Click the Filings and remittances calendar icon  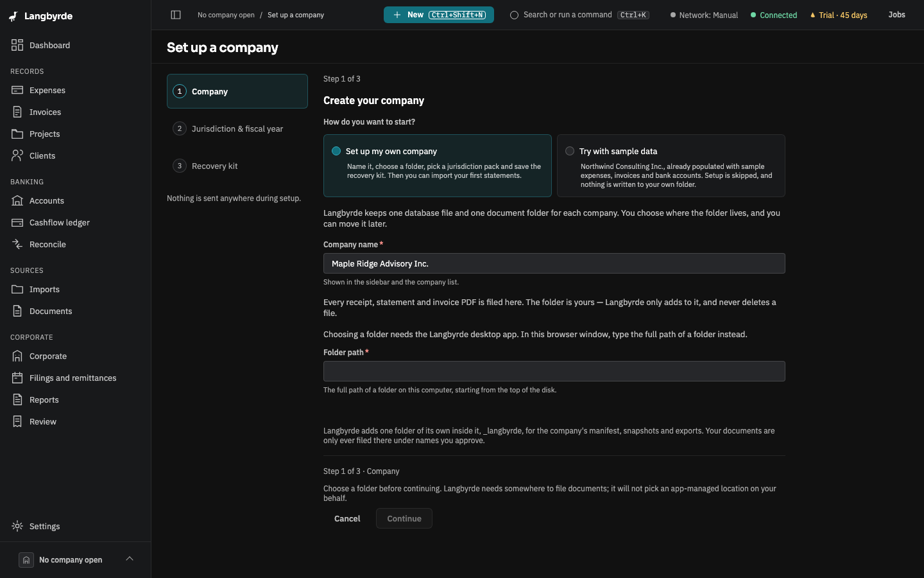[x=17, y=378]
